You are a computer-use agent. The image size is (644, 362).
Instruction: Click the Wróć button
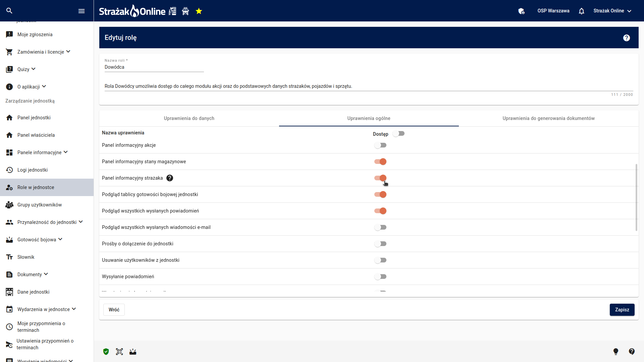114,310
